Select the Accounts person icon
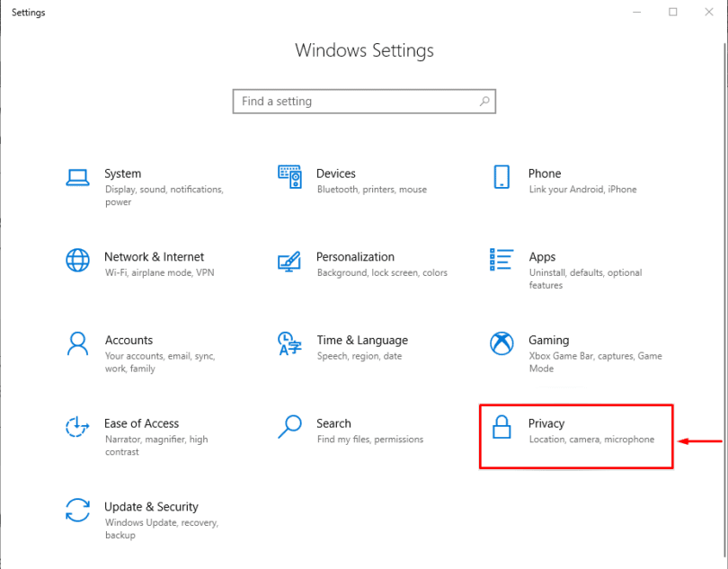728x569 pixels. click(77, 343)
